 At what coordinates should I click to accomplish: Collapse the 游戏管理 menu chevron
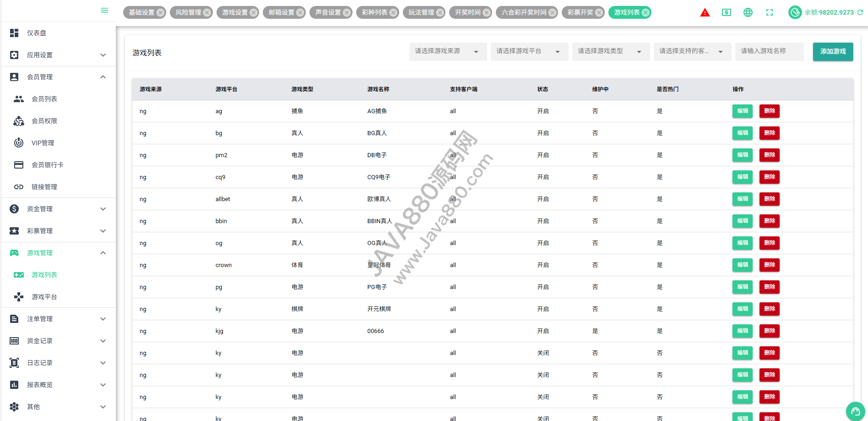coord(103,253)
